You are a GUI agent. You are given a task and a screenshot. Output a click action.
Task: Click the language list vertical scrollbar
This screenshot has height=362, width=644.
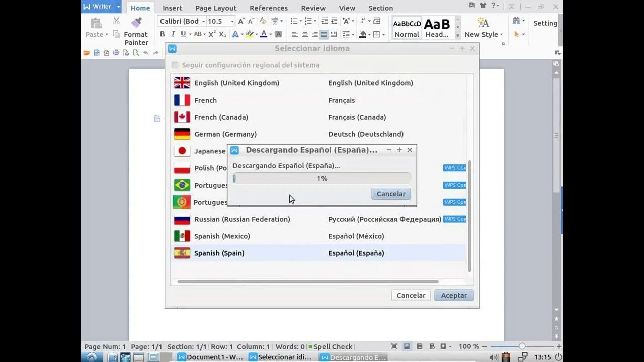469,216
